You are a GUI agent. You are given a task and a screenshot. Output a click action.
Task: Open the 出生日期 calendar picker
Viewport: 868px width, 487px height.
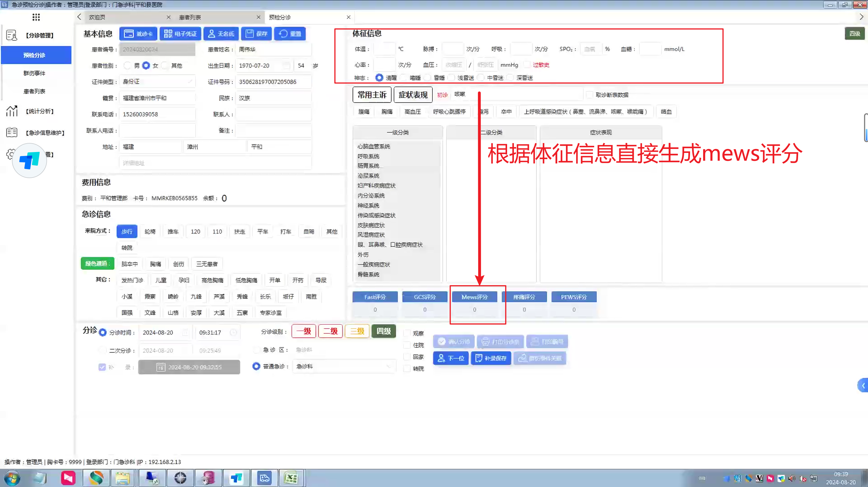click(286, 66)
